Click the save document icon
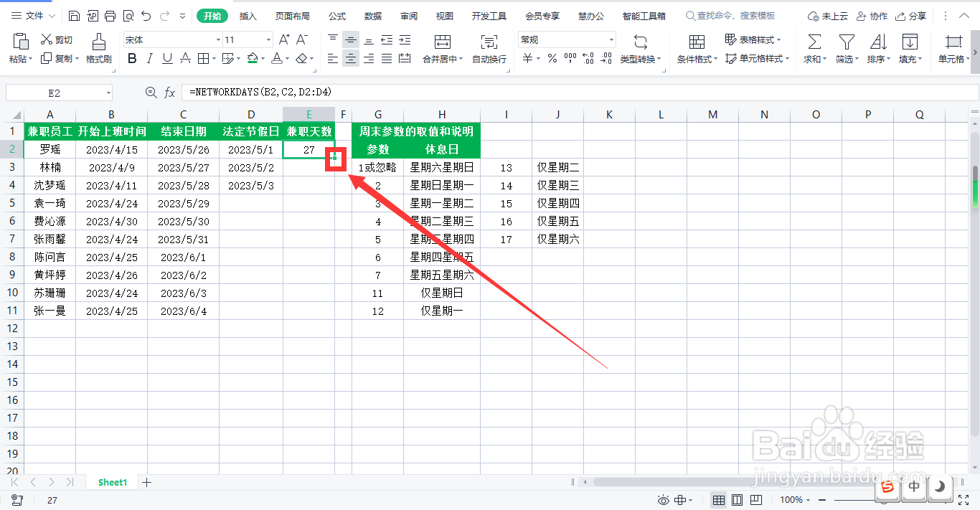The image size is (980, 510). (x=75, y=16)
